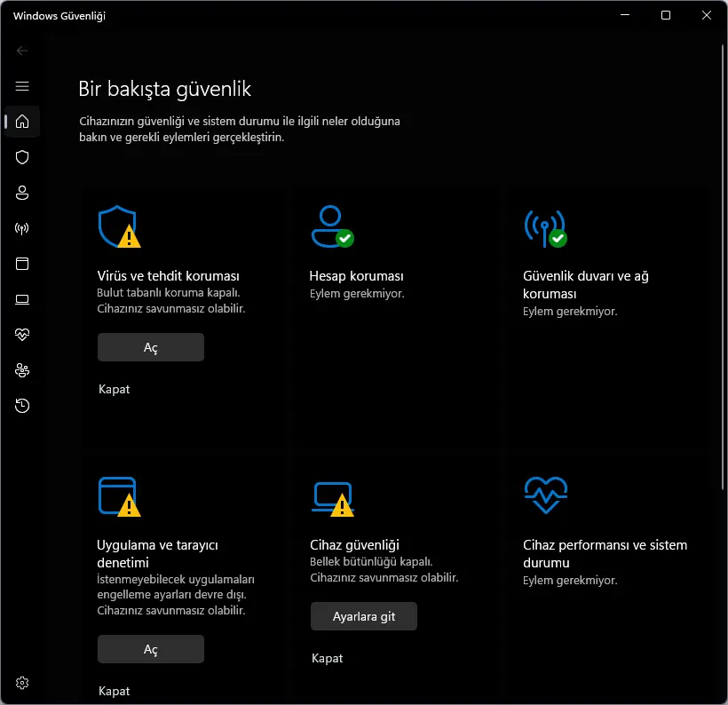Select the Home icon in sidebar
The width and height of the screenshot is (728, 705).
[22, 122]
